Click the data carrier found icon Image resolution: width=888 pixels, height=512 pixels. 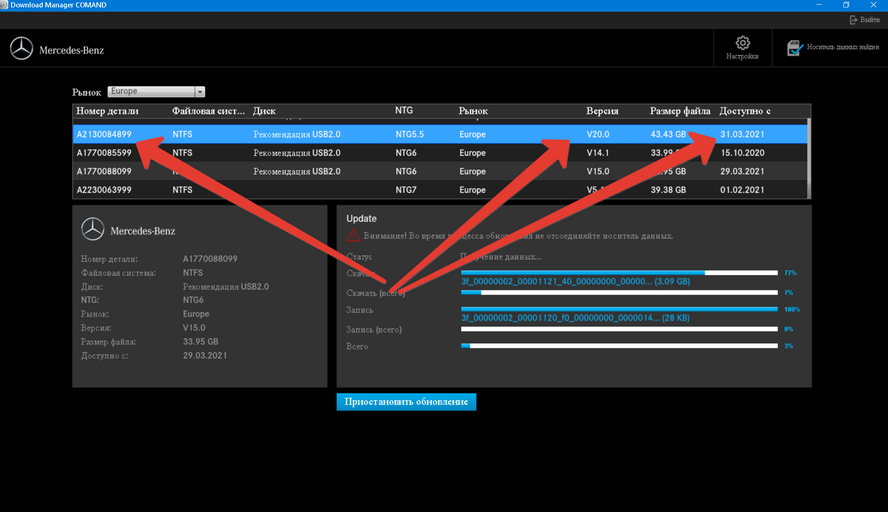point(795,48)
